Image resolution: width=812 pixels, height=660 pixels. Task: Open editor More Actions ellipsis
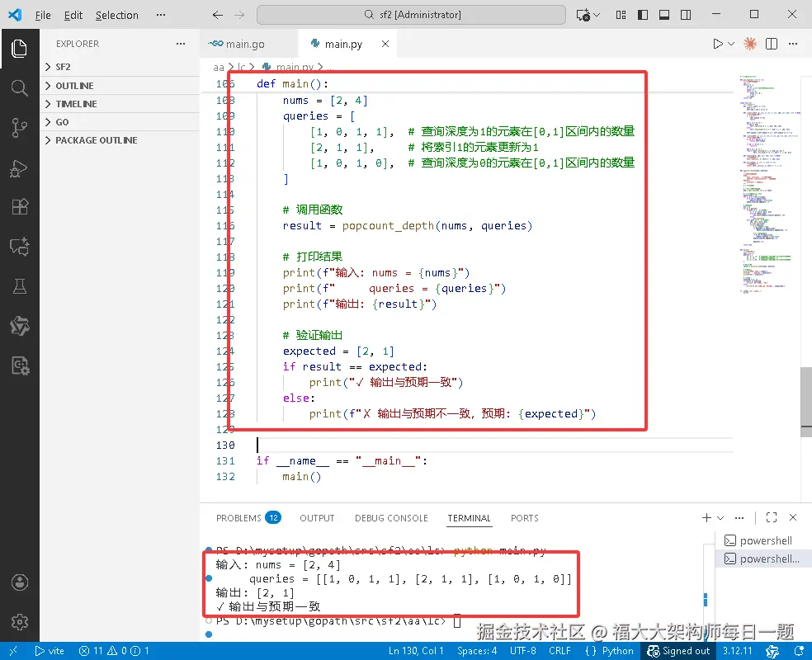click(x=793, y=44)
